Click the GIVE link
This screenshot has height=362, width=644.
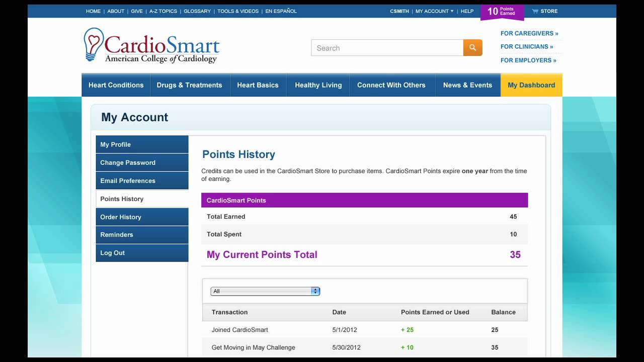137,11
